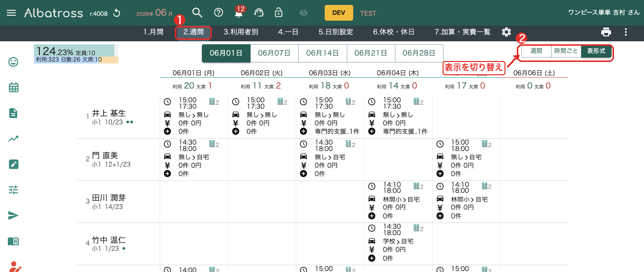
Task: Select the 06月07日 week button
Action: coord(274,53)
